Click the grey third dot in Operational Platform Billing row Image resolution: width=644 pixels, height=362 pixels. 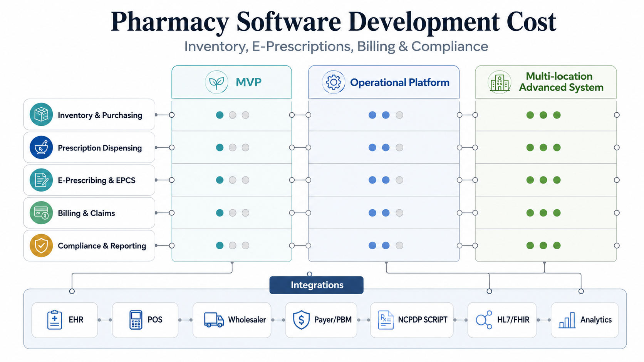click(x=399, y=213)
